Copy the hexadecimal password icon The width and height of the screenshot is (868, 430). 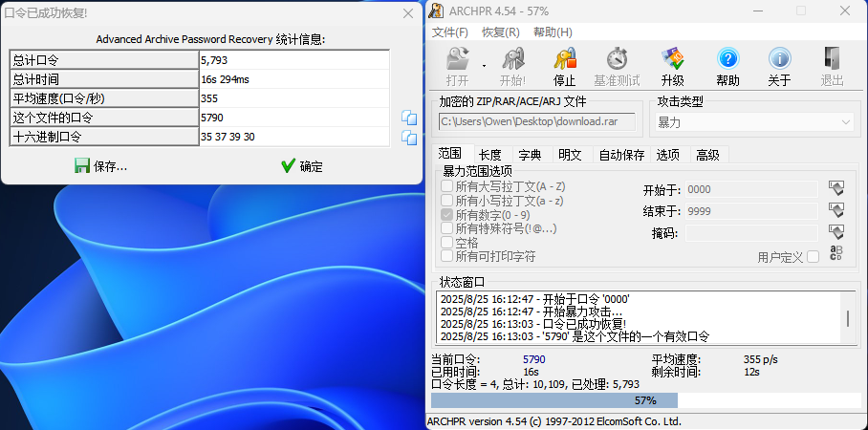pos(408,137)
